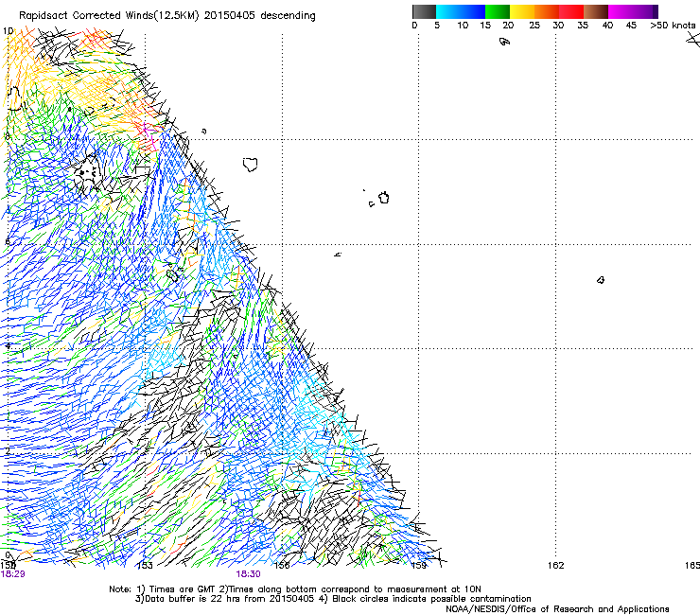
Task: Click the "18:30" purple time label
Action: point(248,574)
